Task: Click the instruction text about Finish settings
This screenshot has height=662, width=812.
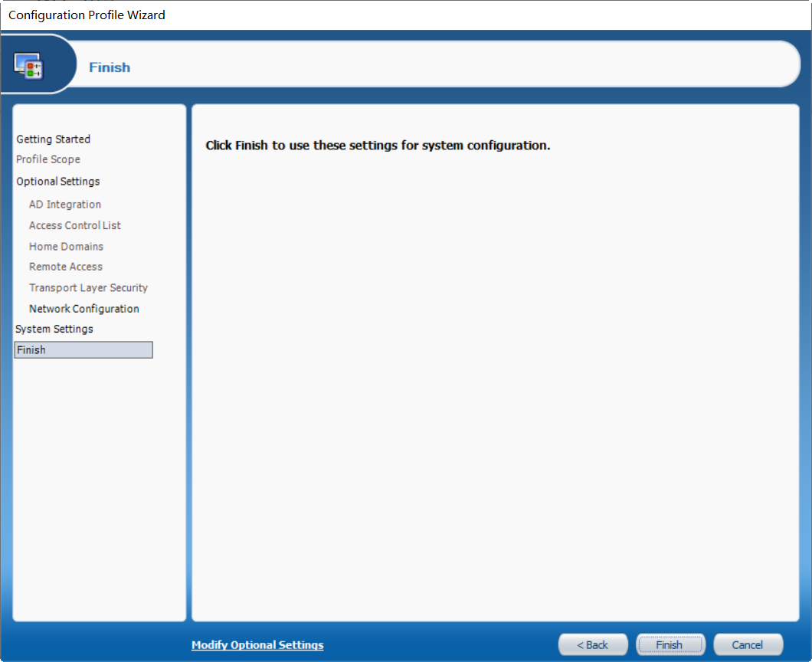Action: click(378, 146)
